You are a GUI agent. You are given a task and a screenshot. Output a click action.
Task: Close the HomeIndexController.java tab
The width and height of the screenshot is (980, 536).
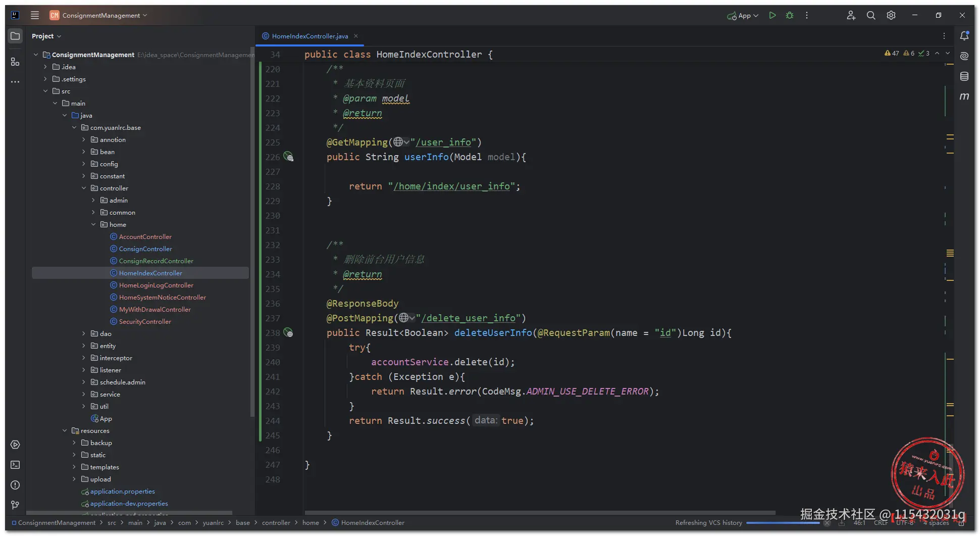[356, 36]
